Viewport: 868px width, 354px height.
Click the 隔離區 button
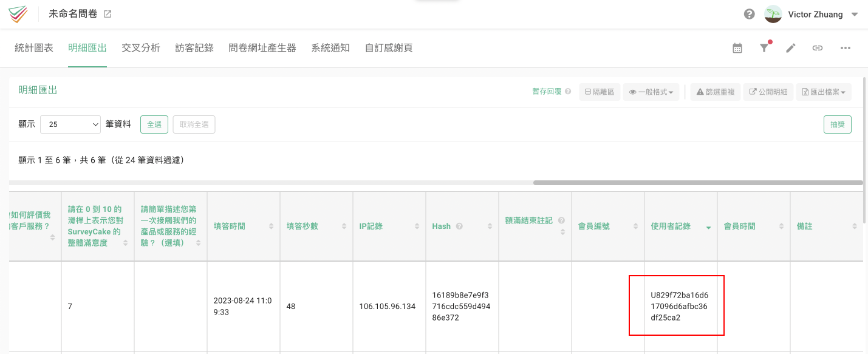[600, 92]
